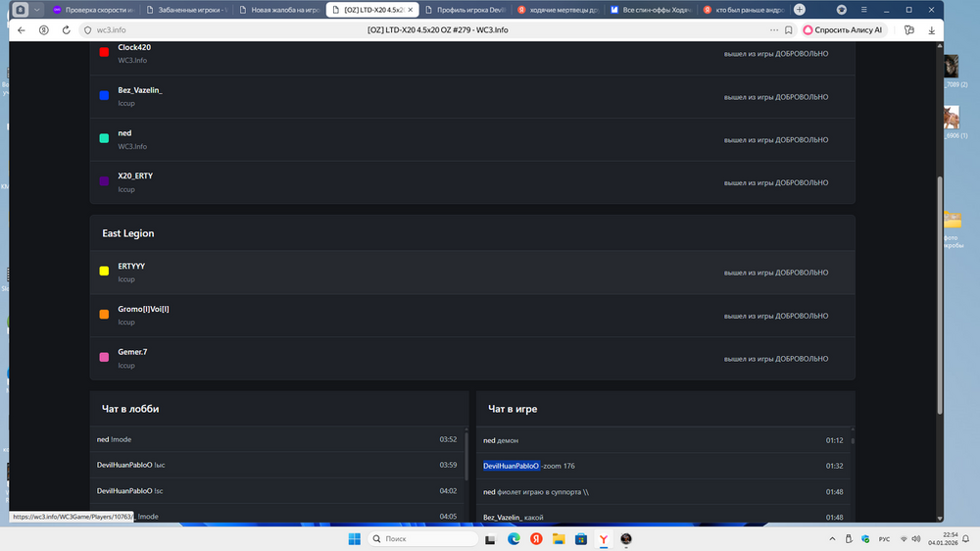This screenshot has height=551, width=980.
Task: Reload the page with the refresh icon
Action: tap(66, 30)
